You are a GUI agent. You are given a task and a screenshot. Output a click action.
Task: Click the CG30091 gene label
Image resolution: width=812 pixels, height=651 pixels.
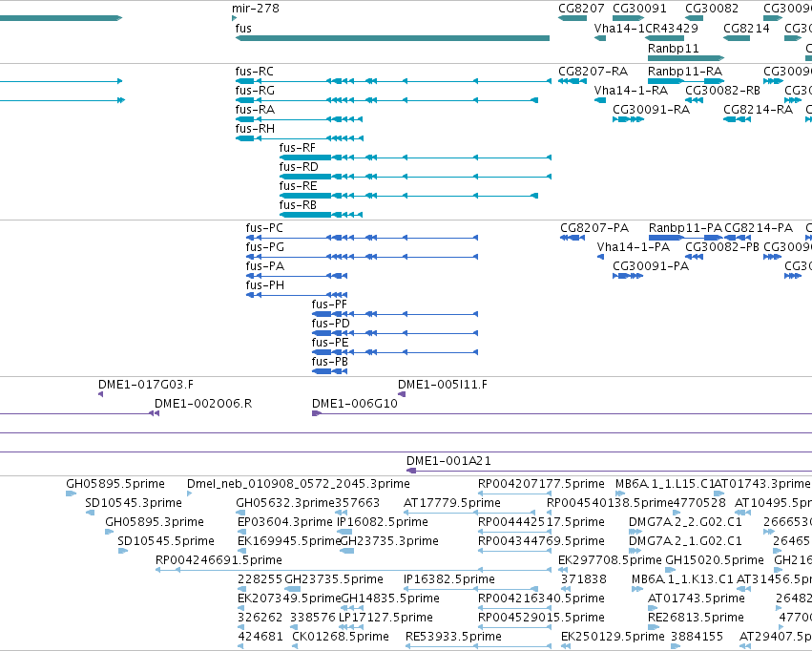(x=639, y=9)
